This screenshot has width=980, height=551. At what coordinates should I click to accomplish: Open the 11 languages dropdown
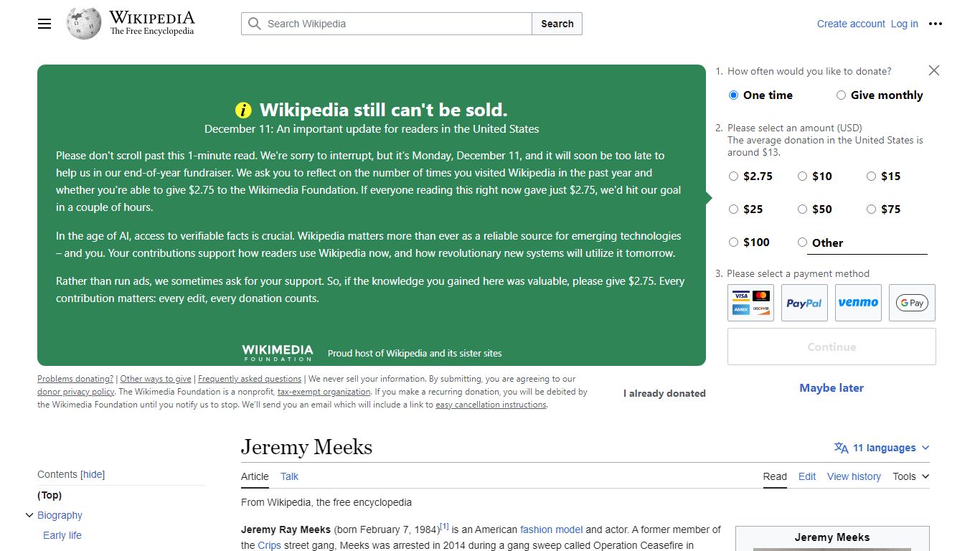coord(882,448)
